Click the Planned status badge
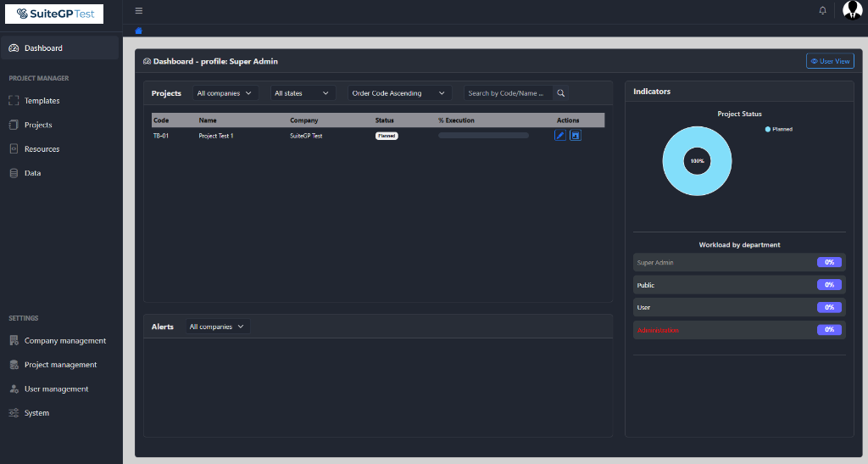The image size is (868, 464). [x=387, y=136]
